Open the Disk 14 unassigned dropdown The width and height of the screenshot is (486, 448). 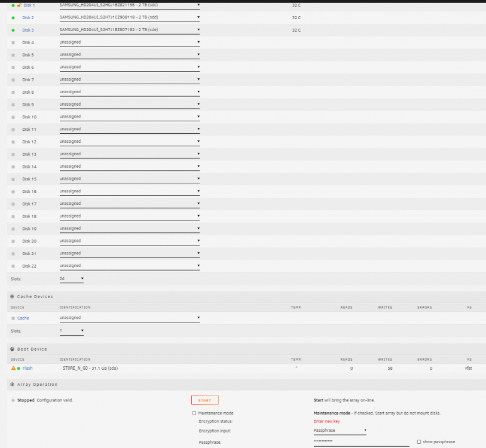(130, 167)
